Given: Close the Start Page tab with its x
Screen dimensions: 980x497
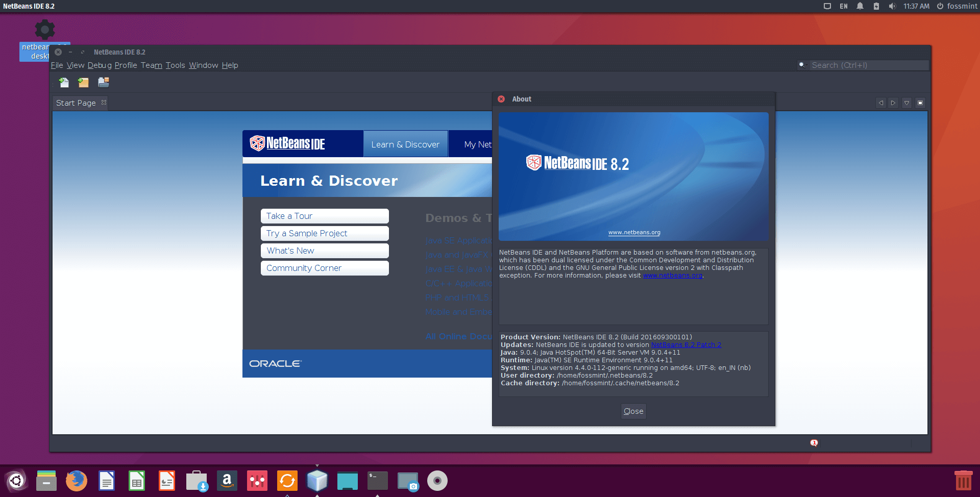Looking at the screenshot, I should (104, 103).
